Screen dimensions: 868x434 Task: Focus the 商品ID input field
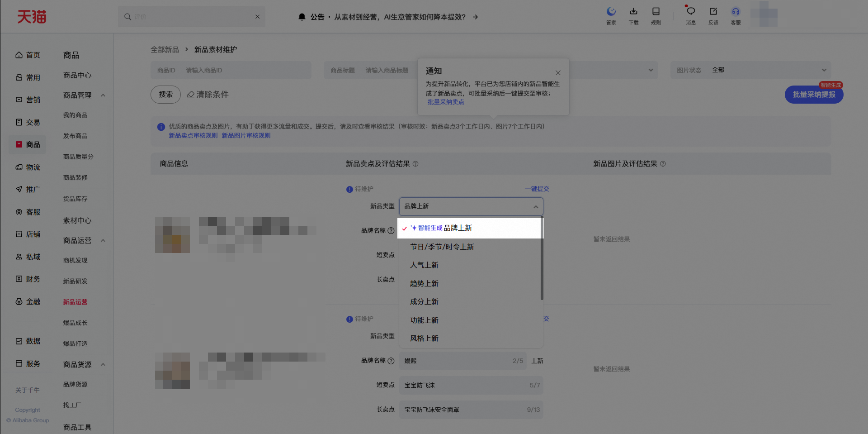(x=231, y=70)
